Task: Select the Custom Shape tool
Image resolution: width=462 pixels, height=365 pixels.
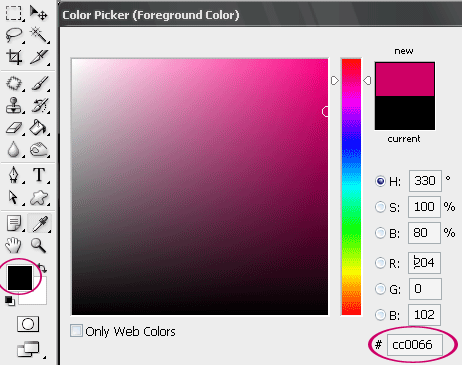Action: tap(38, 197)
